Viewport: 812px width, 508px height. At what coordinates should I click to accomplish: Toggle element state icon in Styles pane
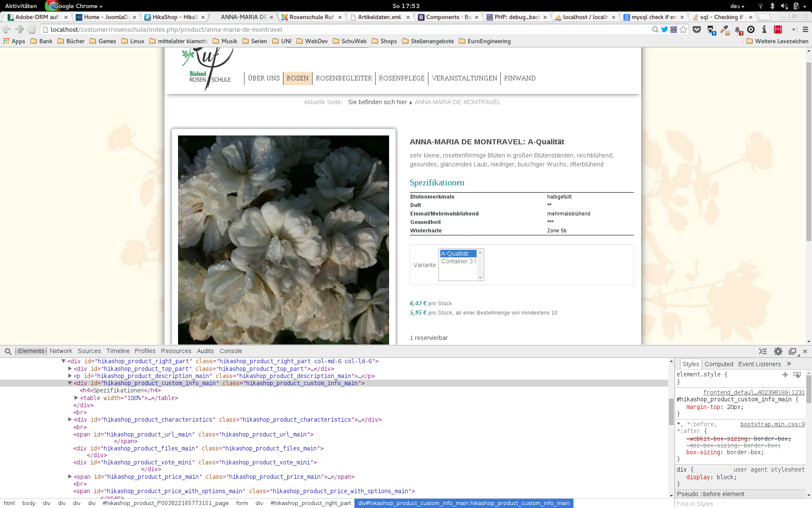pos(797,375)
